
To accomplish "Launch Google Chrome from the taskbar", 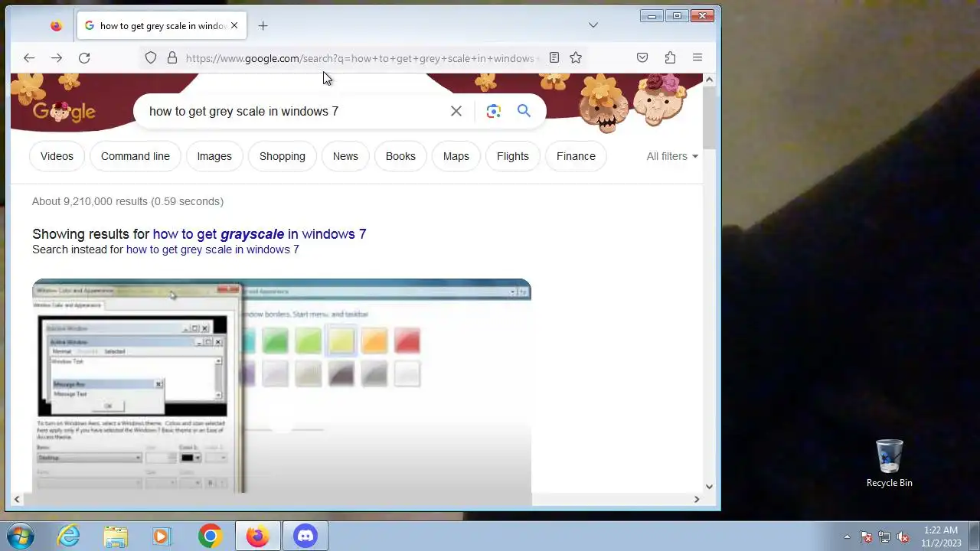I will pyautogui.click(x=210, y=536).
